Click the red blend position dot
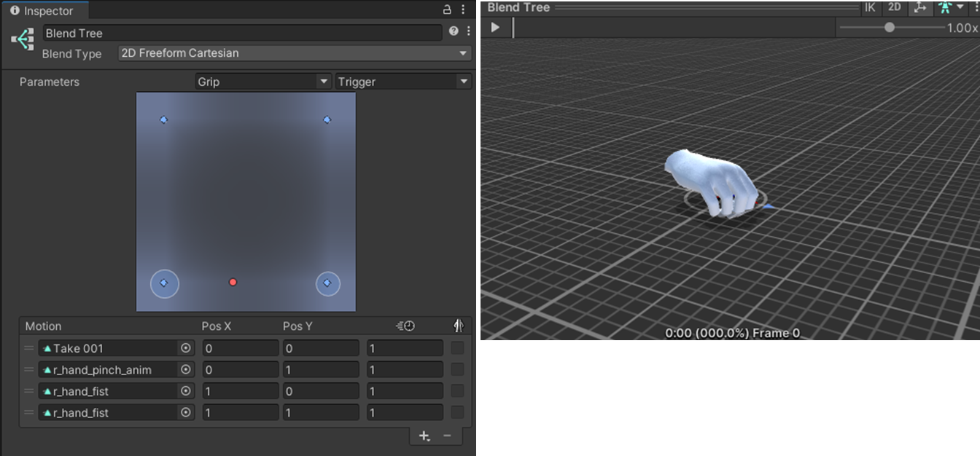This screenshot has width=980, height=456. tap(233, 282)
